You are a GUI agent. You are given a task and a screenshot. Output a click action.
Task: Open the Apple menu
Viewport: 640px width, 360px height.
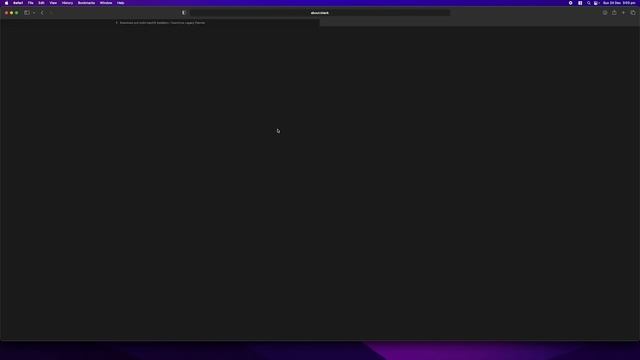tap(7, 3)
